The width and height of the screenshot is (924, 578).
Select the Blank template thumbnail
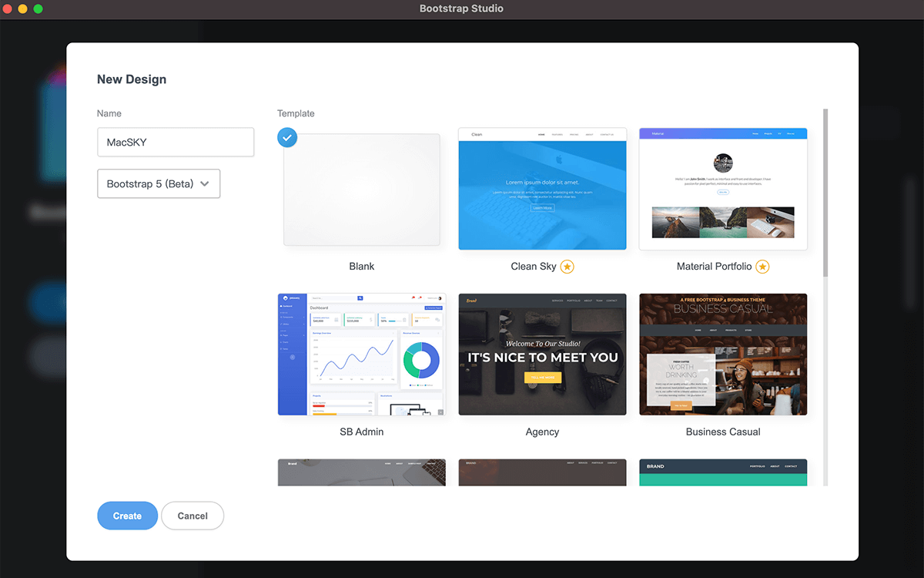click(x=362, y=190)
